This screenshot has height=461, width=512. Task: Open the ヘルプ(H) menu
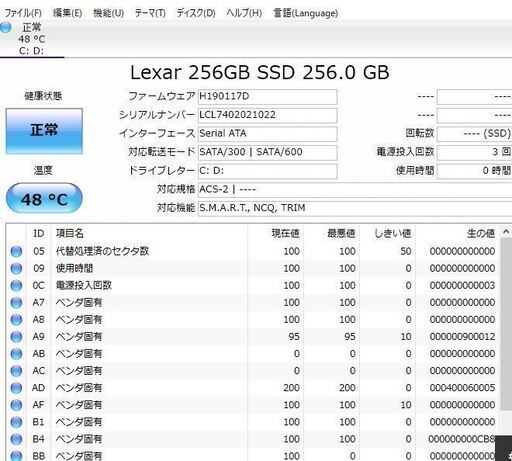coord(244,13)
